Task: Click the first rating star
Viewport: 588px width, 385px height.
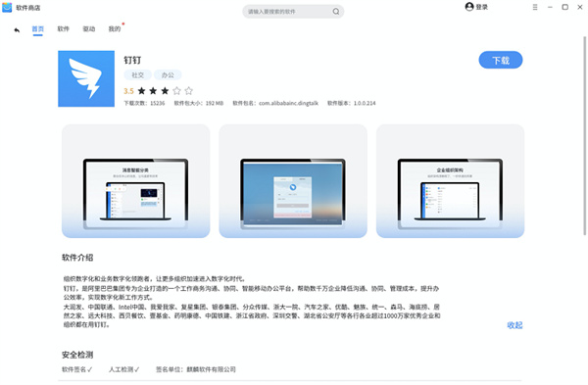Action: pos(141,91)
